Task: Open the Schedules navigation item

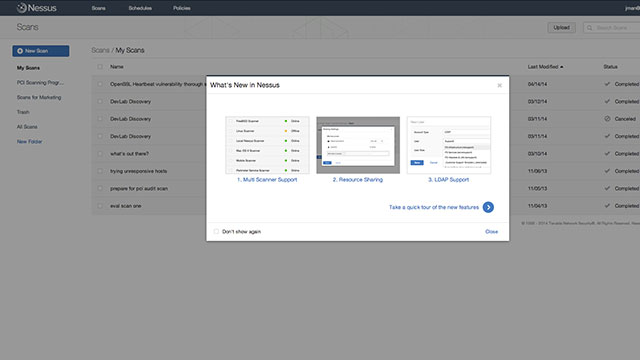Action: click(x=140, y=8)
